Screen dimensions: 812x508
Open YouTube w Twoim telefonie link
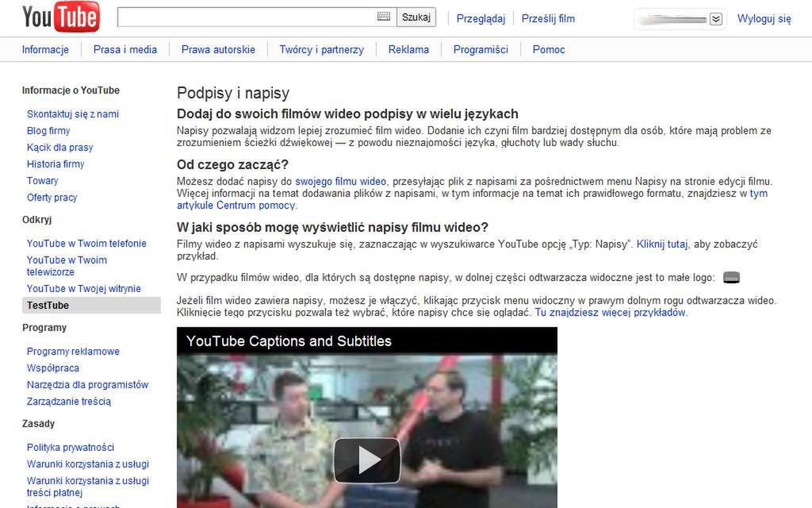tap(86, 243)
